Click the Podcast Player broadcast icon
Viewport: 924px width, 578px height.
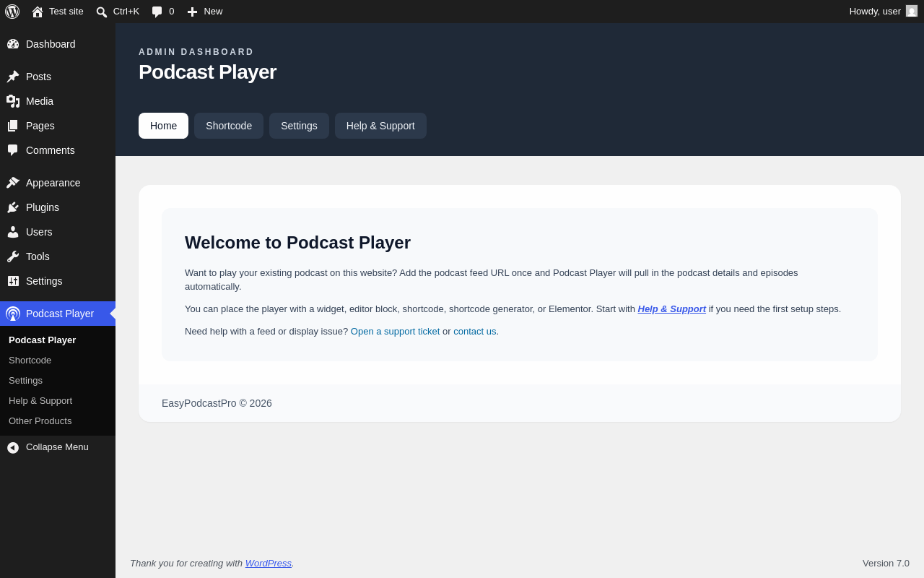(x=13, y=314)
